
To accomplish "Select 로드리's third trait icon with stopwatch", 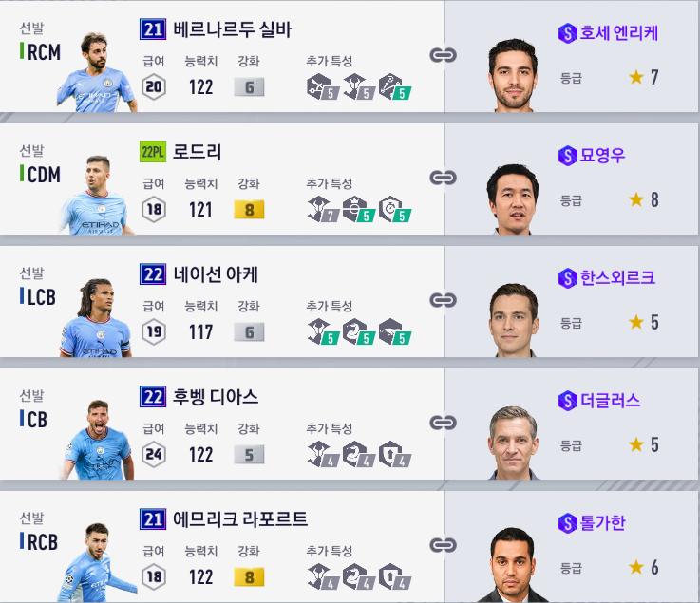I will click(395, 209).
